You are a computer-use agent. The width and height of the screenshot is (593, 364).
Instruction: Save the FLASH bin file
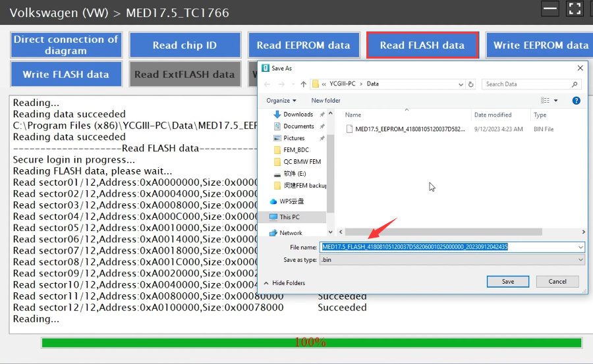[507, 282]
